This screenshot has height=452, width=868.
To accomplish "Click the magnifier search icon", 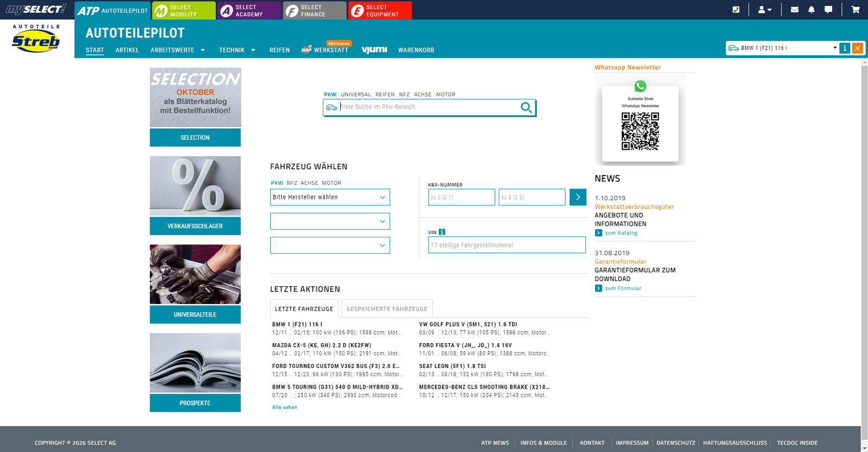I will [526, 107].
